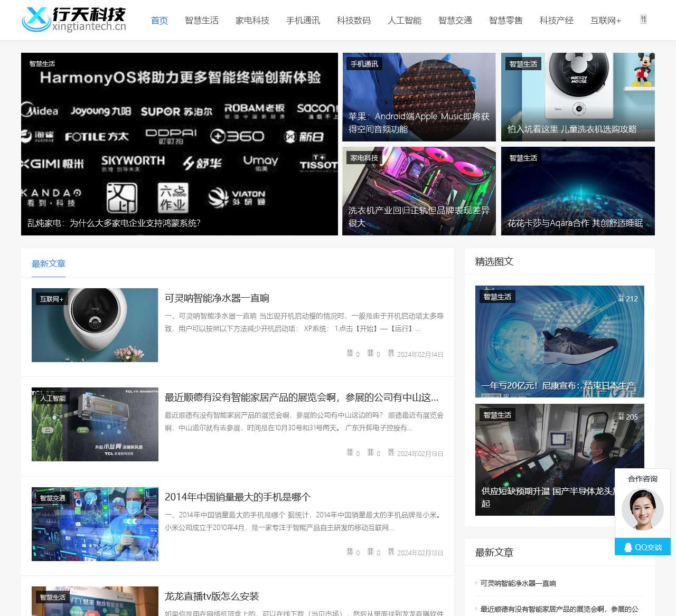Switch to the 科技数码 navigation tab
Screen dimensions: 676x616
(353, 21)
